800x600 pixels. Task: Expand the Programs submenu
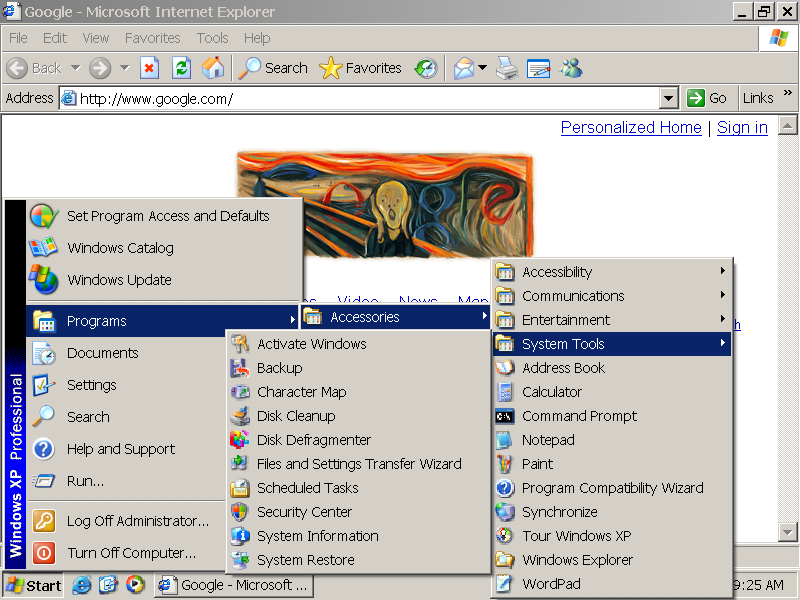(162, 321)
